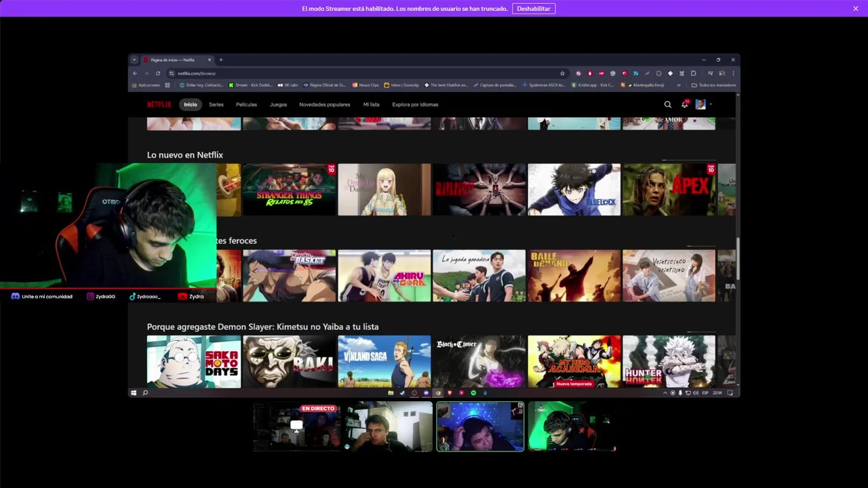Open the Netflix profile avatar menu
The image size is (868, 488).
tap(701, 104)
